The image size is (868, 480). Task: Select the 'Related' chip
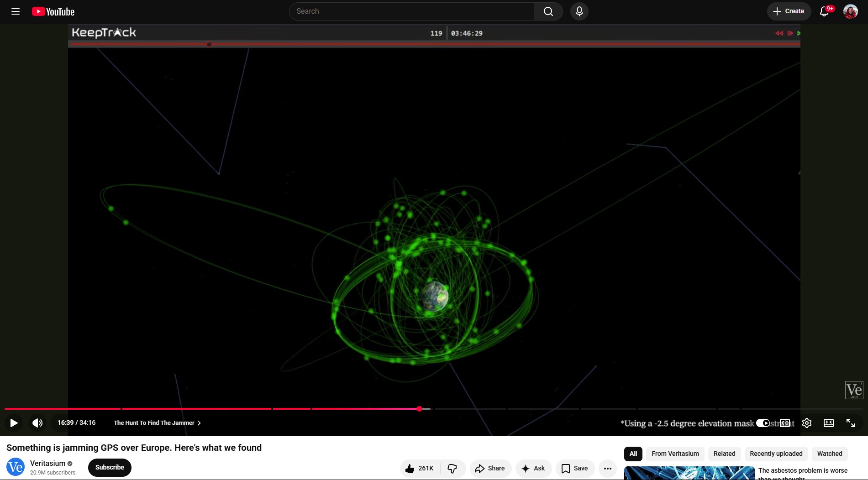coord(724,454)
